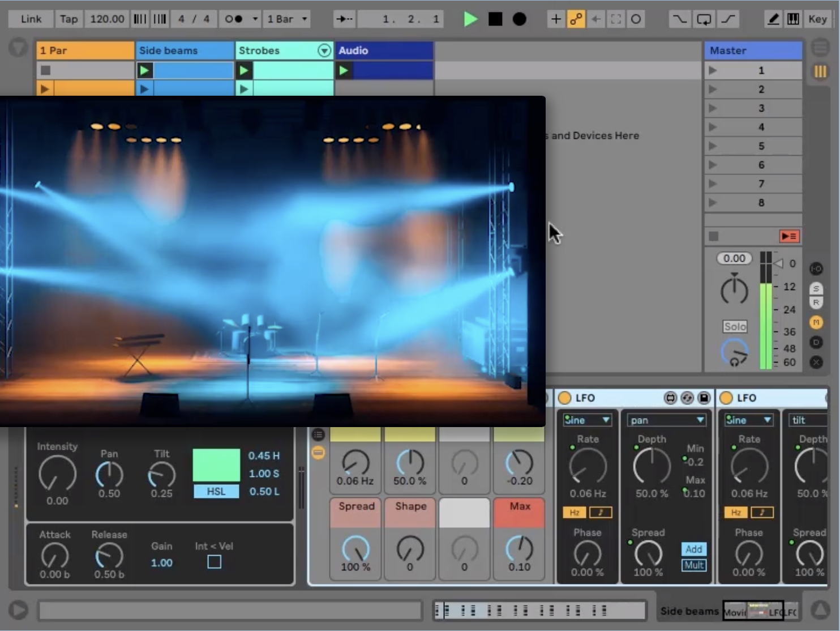Image resolution: width=840 pixels, height=631 pixels.
Task: Open the Sine waveform dropdown in first LFO
Action: click(x=587, y=420)
